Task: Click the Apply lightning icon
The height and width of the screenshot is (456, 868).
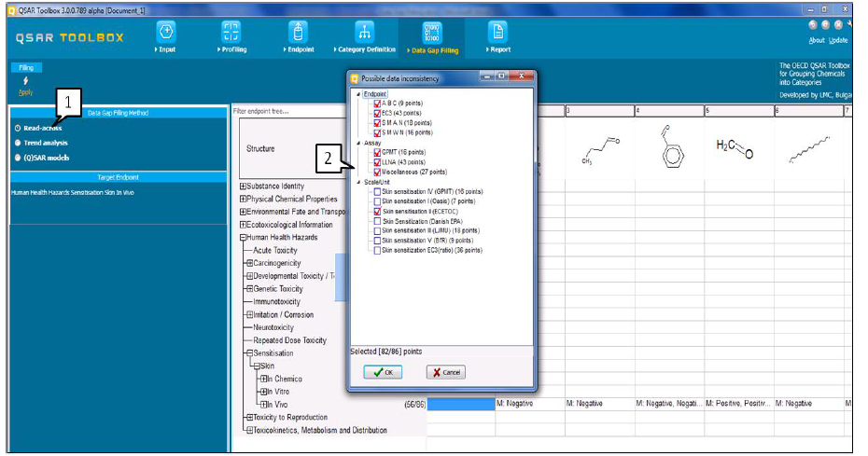Action: point(25,81)
